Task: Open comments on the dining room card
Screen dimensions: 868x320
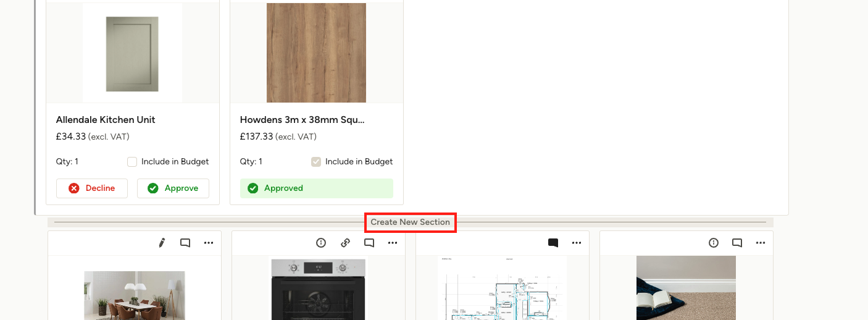Action: pos(185,243)
